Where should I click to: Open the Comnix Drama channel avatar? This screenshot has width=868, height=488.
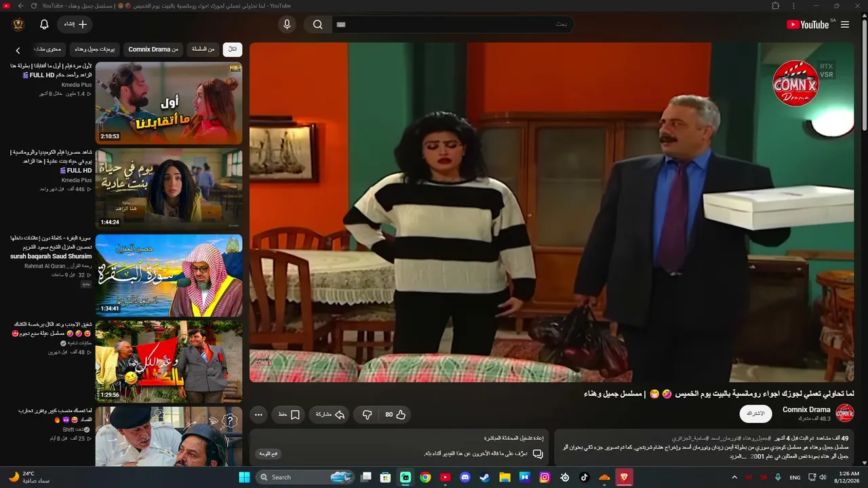point(845,413)
